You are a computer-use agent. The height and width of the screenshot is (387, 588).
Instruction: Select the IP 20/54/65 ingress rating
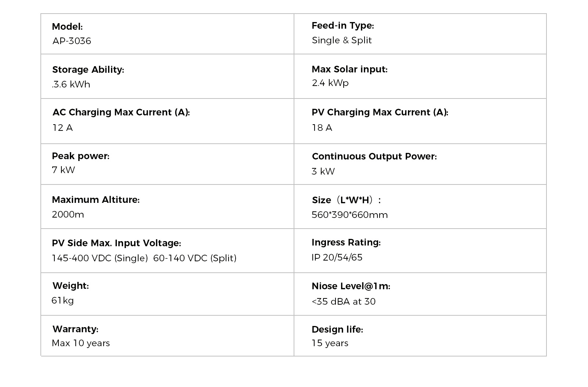337,257
